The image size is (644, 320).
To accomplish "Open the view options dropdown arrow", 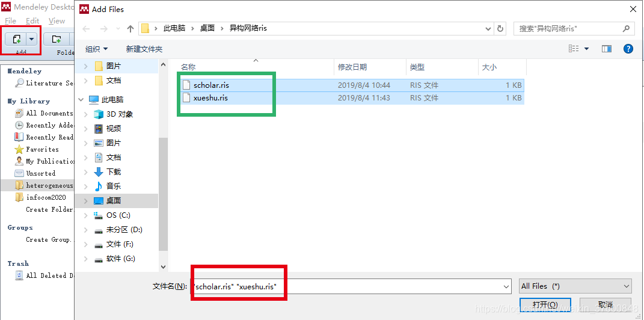I will point(586,49).
